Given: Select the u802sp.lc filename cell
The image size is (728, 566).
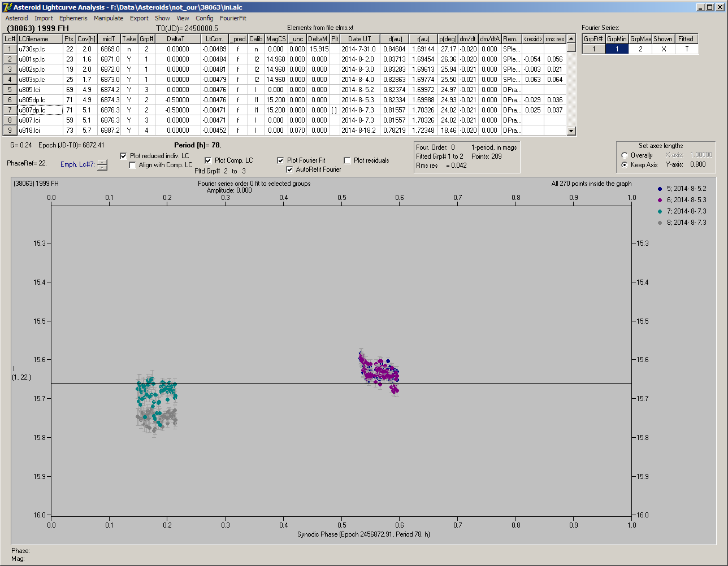Looking at the screenshot, I should (x=40, y=69).
